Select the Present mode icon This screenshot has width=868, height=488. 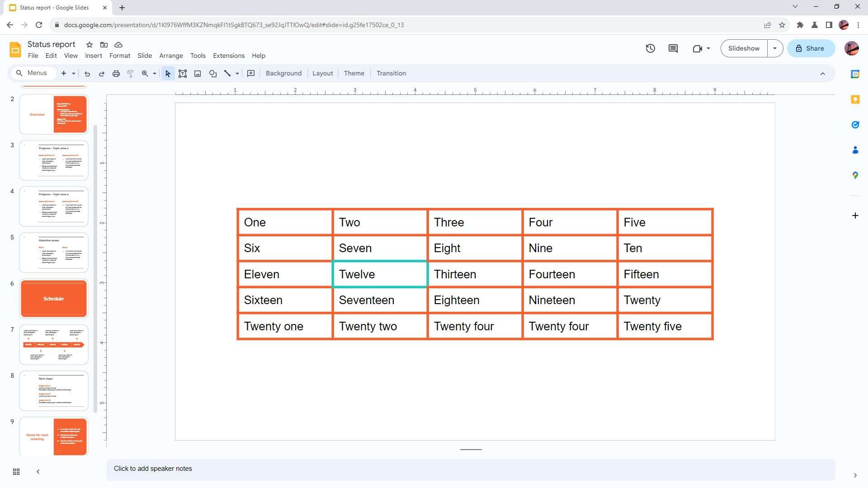744,48
